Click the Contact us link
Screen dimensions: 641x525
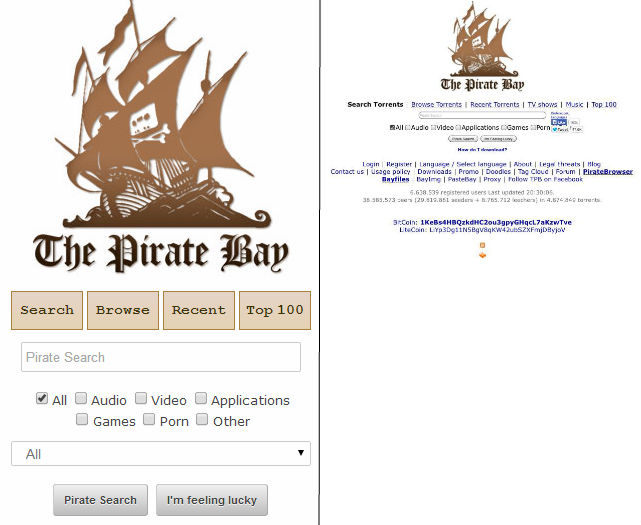coord(347,172)
